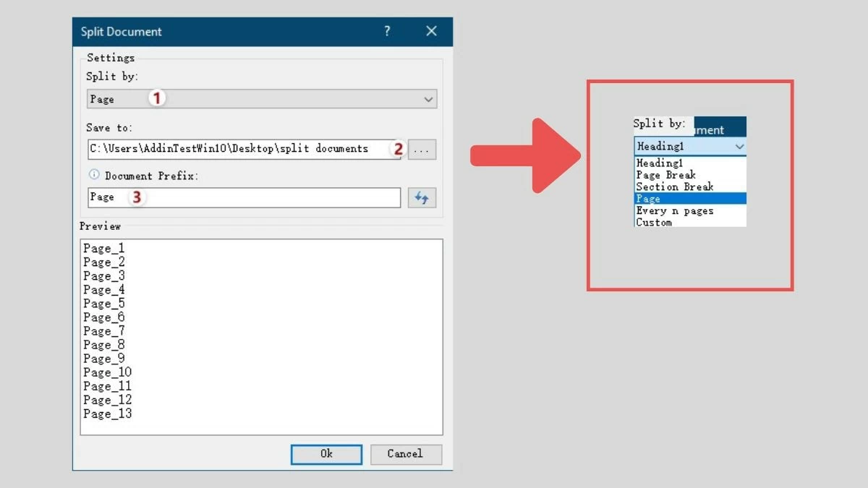Expand the Heading1 dropdown in the zoomed panel
The height and width of the screenshot is (488, 868).
(740, 145)
